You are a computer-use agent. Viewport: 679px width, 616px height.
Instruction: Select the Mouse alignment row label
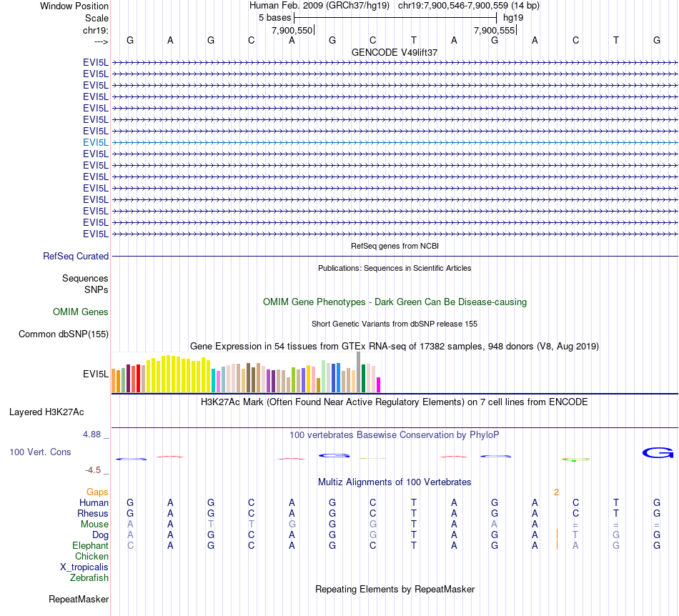(95, 525)
